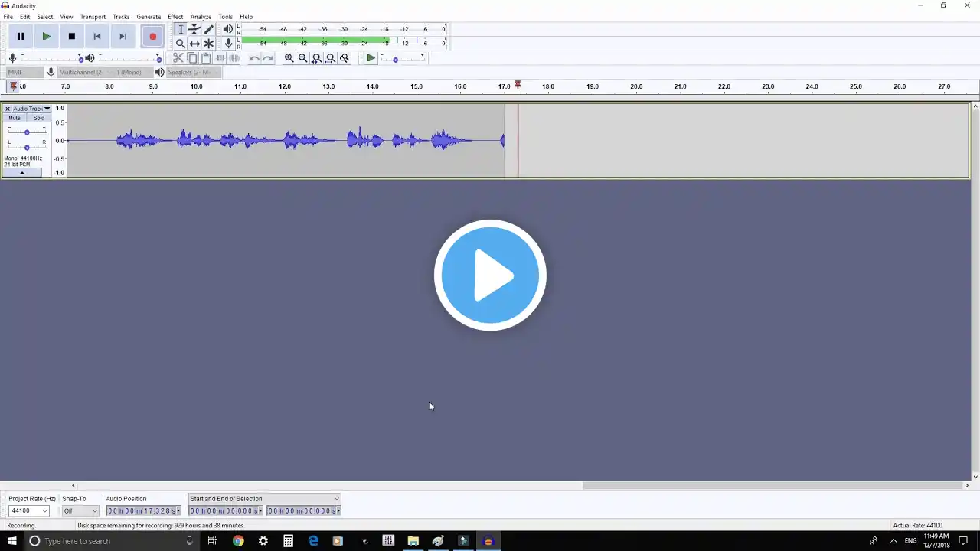This screenshot has width=980, height=551.
Task: Open the Start and End of Selection dropdown
Action: click(x=265, y=499)
